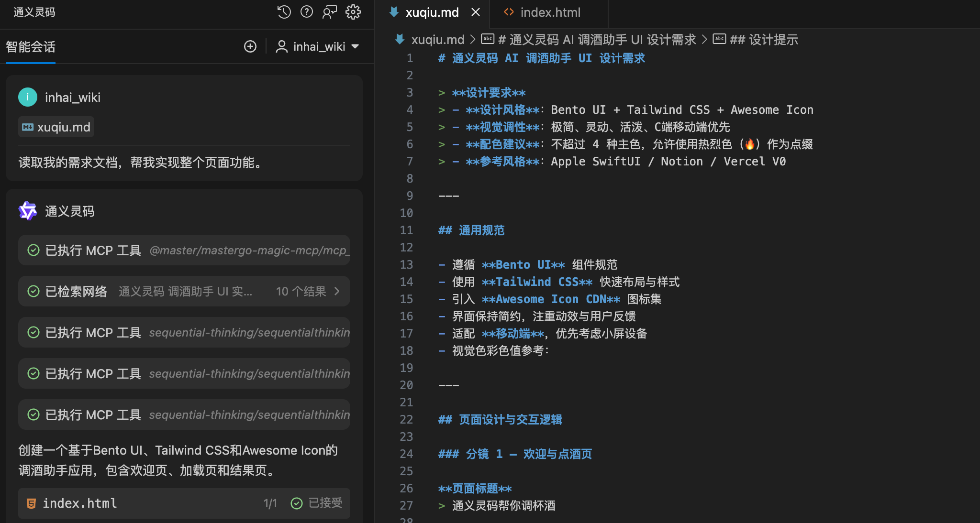Screen dimensions: 980x523
Task: Open chat history clock icon
Action: click(x=284, y=12)
